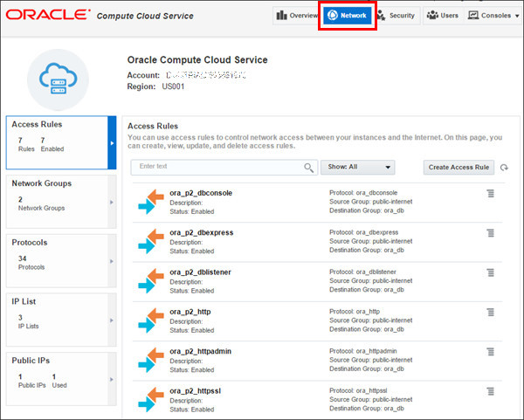Click the ora_p2_httpssl arrows icon

[151, 400]
